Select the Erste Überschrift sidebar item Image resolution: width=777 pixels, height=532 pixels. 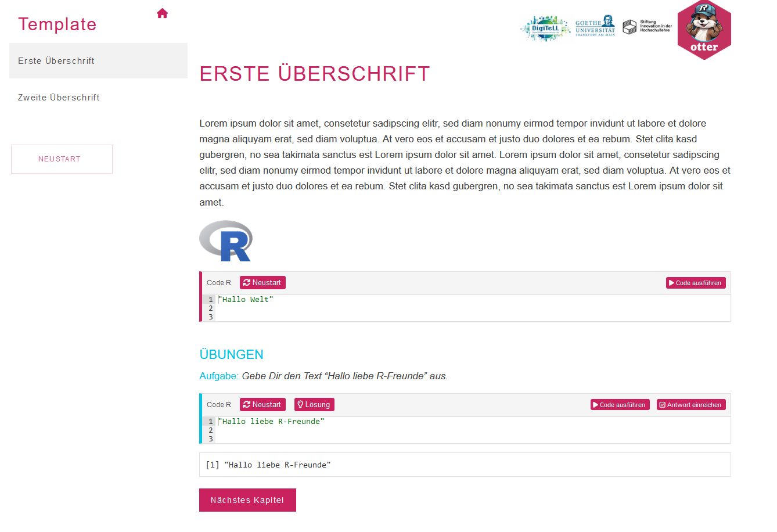tap(98, 60)
